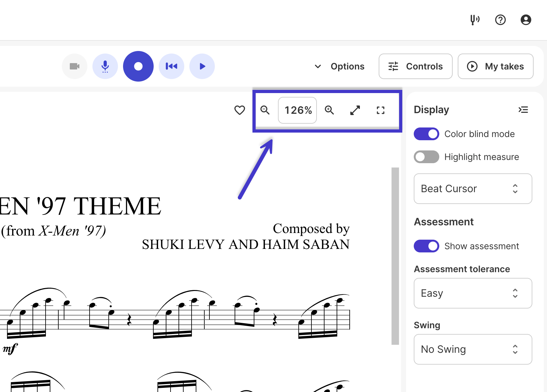Toggle the microphone input button
The image size is (547, 392).
(x=105, y=66)
